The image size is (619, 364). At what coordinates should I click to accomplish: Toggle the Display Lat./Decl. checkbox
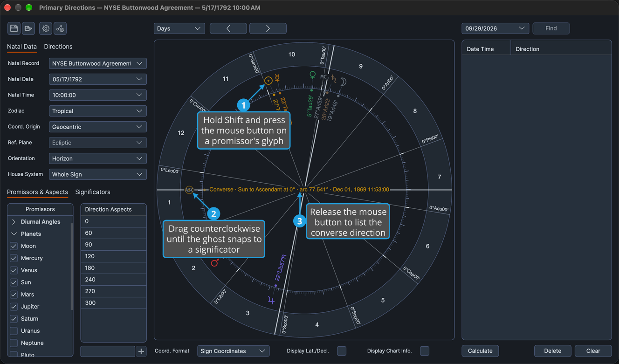[x=342, y=351]
